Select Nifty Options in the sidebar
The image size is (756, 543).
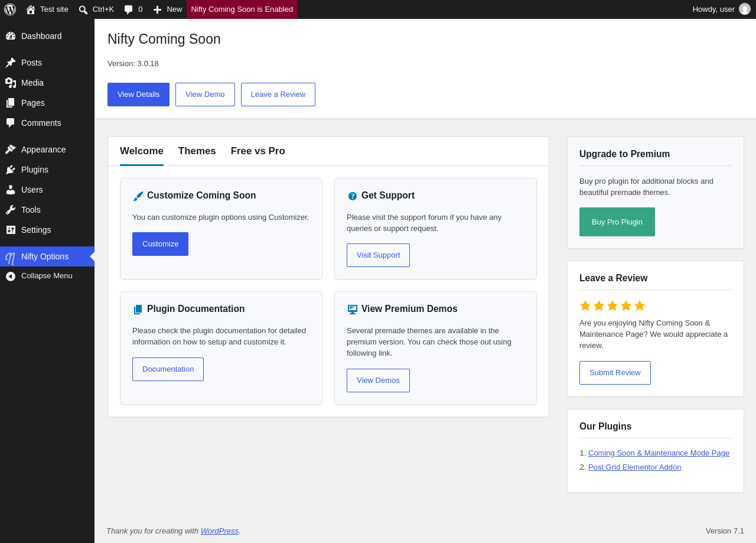tap(47, 256)
